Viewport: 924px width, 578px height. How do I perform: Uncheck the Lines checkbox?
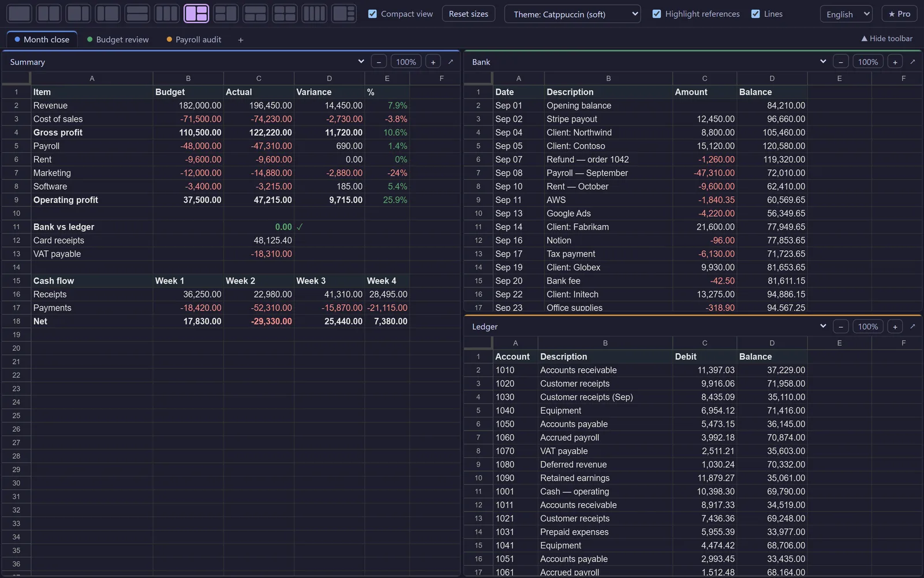click(755, 14)
